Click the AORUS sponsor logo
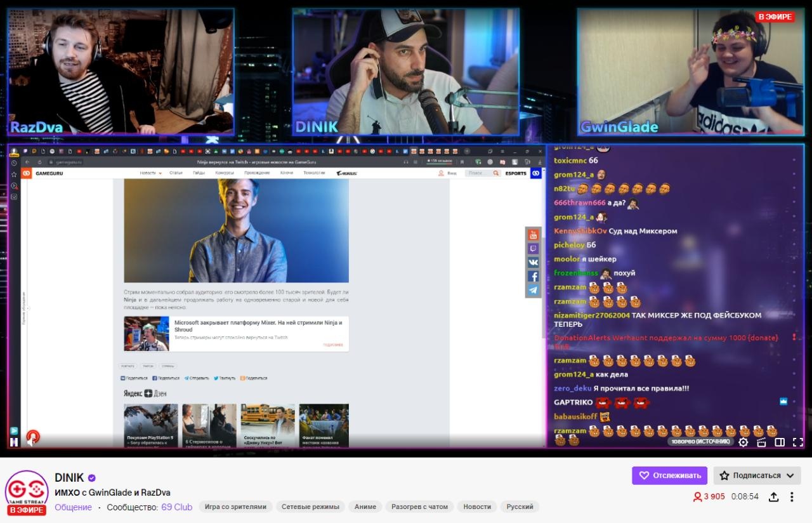 [346, 173]
